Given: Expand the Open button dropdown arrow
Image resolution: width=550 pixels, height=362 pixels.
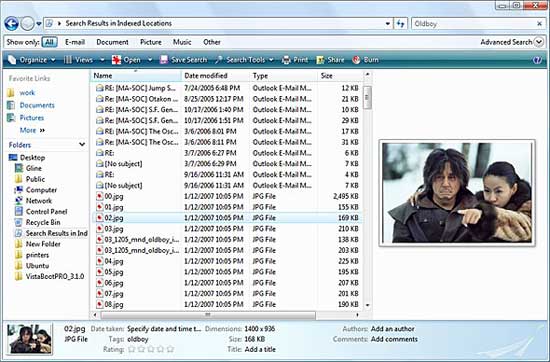Looking at the screenshot, I should pyautogui.click(x=150, y=60).
